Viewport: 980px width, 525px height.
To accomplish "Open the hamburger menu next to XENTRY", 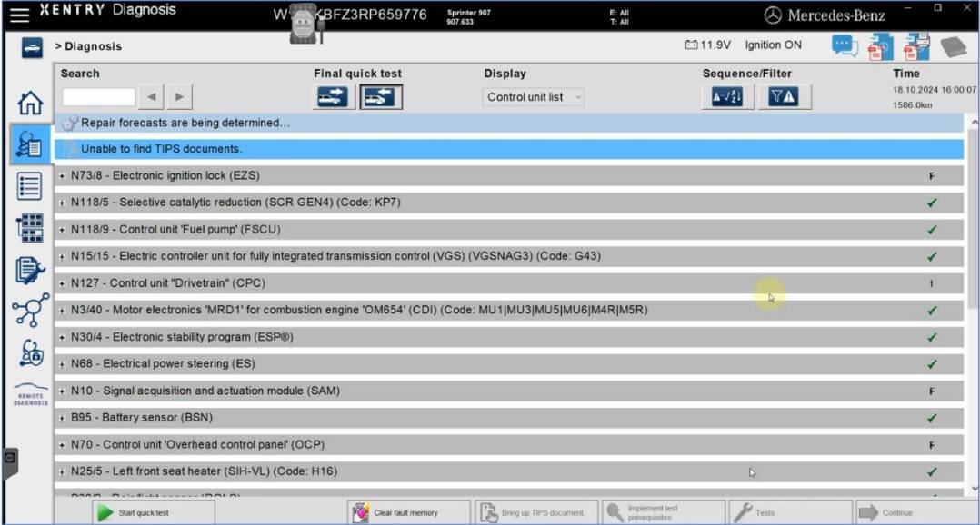I will click(18, 14).
